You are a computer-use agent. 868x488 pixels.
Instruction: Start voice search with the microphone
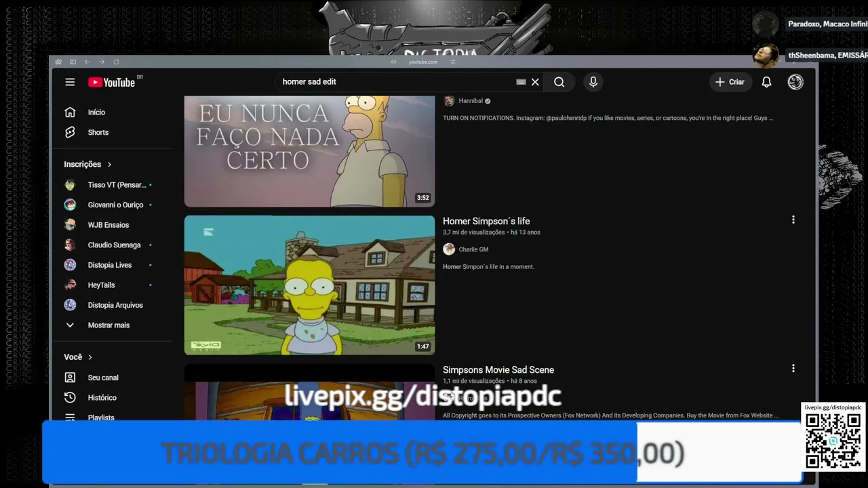[x=593, y=82]
